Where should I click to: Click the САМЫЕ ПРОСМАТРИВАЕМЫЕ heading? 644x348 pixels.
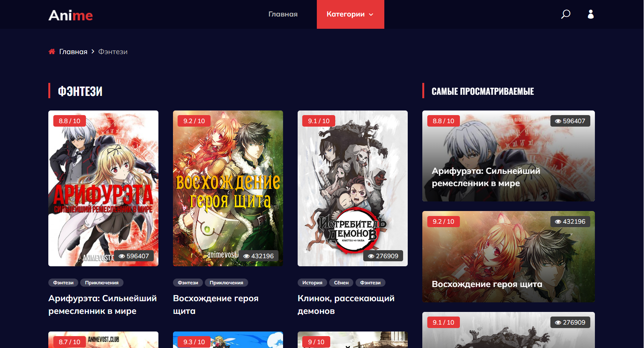click(483, 91)
